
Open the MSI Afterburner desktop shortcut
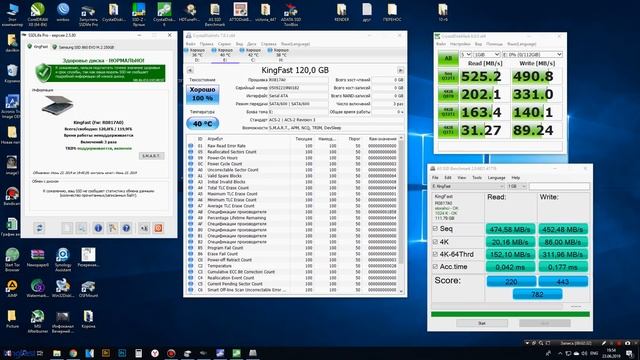[x=38, y=321]
